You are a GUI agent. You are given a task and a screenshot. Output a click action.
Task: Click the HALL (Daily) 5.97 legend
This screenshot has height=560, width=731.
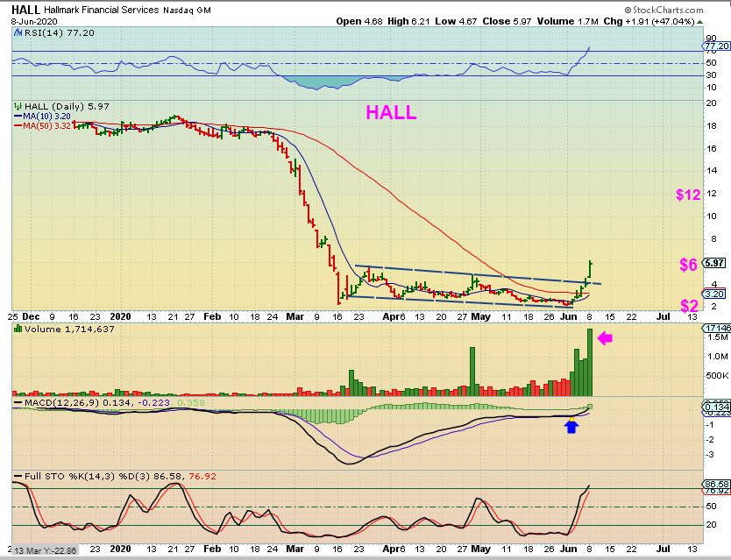click(x=67, y=106)
